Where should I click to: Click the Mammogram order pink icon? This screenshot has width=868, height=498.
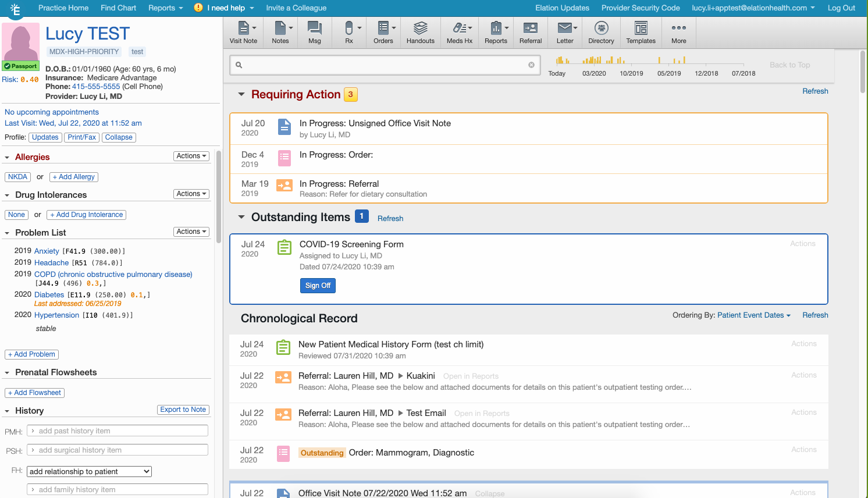click(283, 453)
